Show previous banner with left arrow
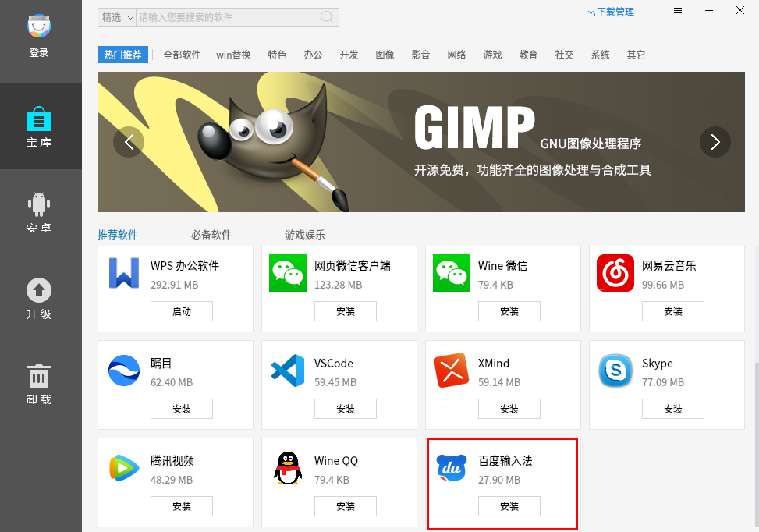The height and width of the screenshot is (532, 759). coord(129,142)
